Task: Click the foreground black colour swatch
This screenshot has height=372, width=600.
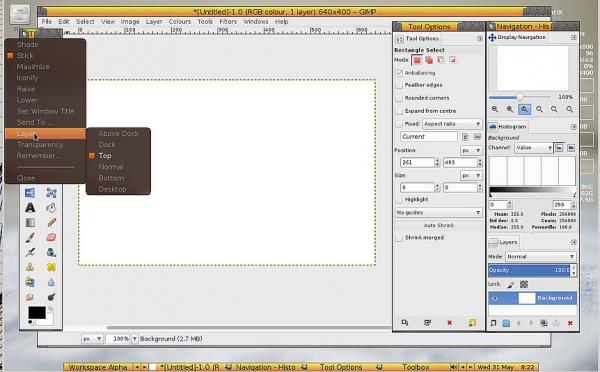Action: (x=37, y=312)
